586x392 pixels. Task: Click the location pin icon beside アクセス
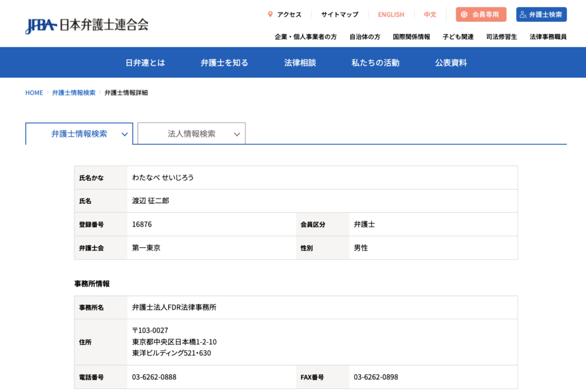click(270, 14)
